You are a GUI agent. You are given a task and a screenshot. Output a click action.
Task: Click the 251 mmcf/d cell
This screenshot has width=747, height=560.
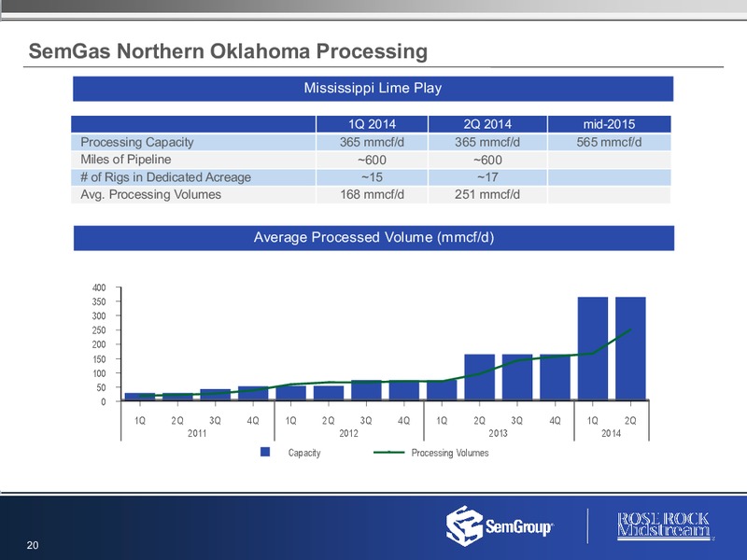tap(487, 194)
